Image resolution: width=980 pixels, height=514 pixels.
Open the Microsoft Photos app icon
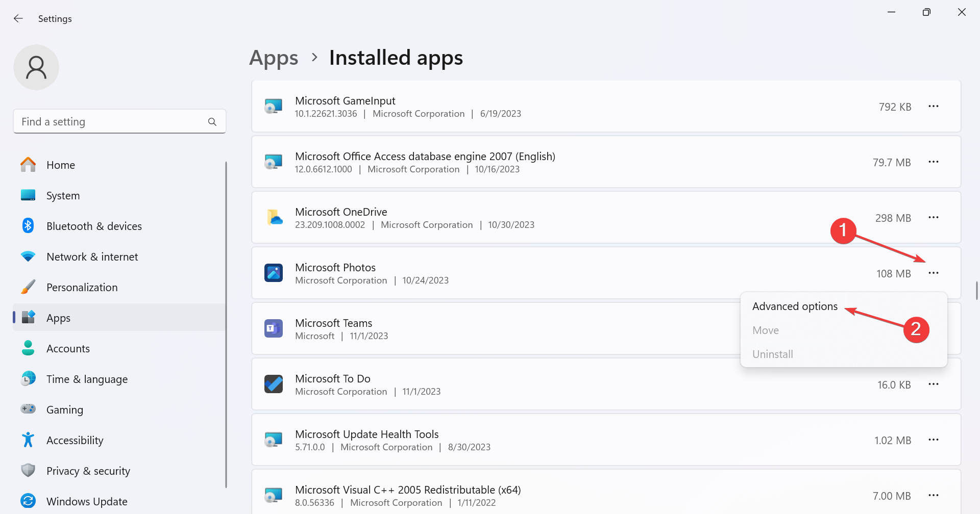(x=274, y=273)
